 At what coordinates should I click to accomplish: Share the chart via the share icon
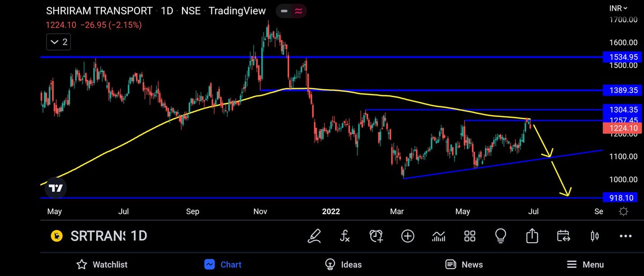pos(532,236)
